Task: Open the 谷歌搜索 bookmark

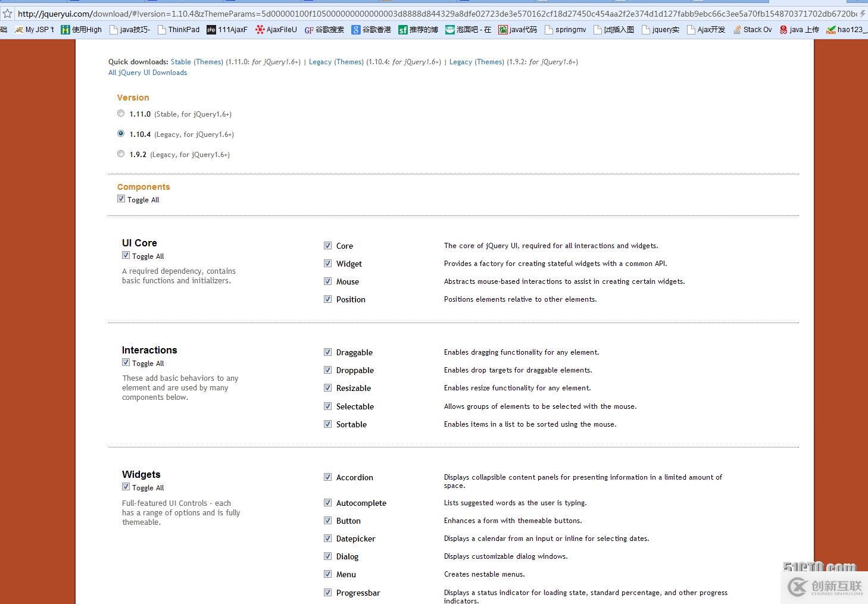Action: [324, 30]
